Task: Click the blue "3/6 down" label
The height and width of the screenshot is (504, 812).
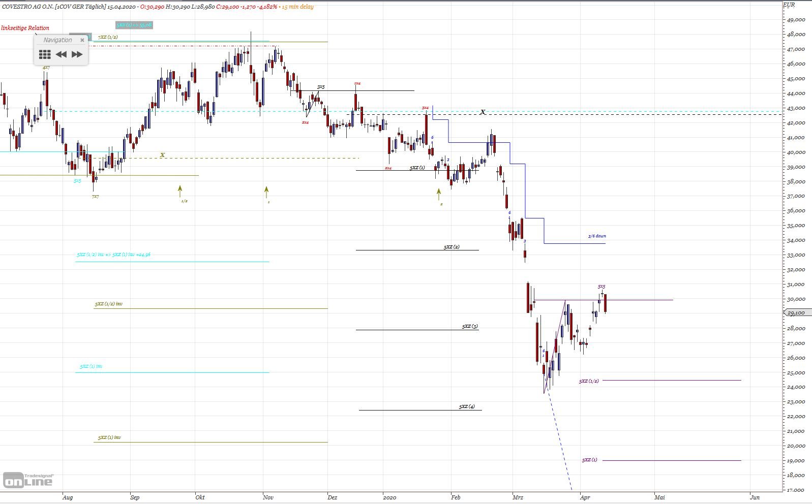Action: point(597,236)
